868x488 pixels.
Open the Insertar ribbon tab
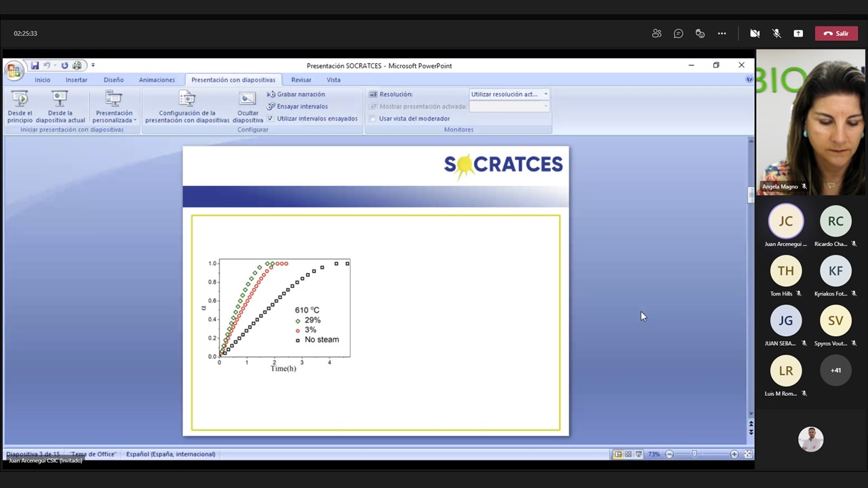click(76, 80)
